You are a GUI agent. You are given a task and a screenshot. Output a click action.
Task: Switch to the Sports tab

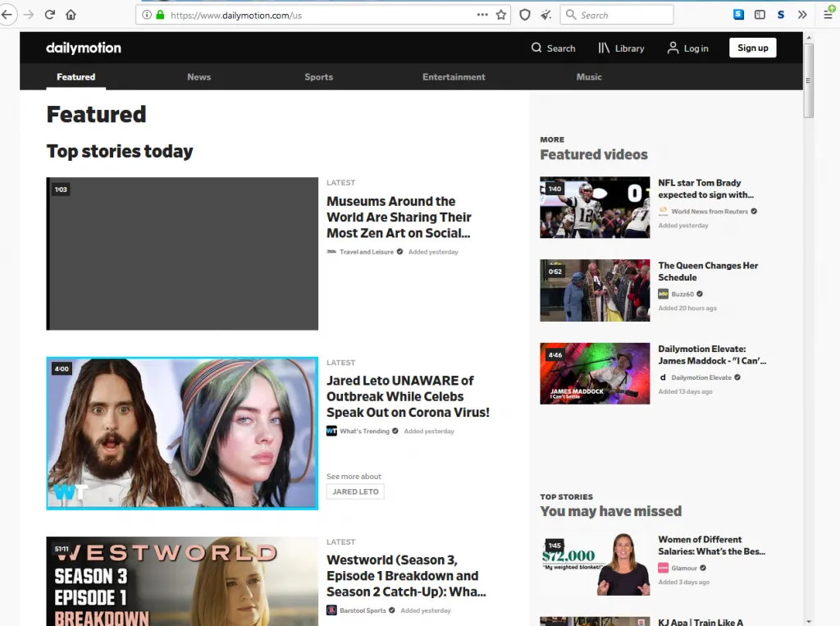pyautogui.click(x=319, y=76)
